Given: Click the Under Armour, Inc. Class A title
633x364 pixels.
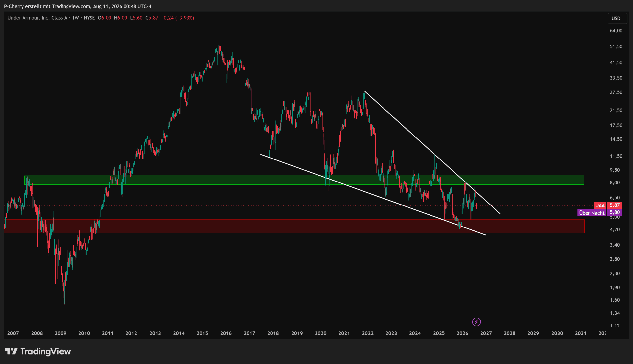Looking at the screenshot, I should pos(37,18).
